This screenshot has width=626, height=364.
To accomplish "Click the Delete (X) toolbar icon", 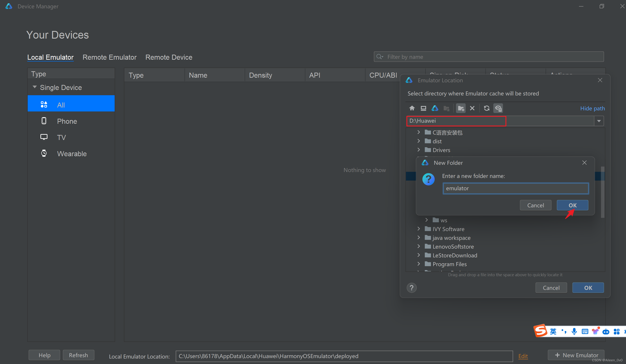I will [472, 108].
